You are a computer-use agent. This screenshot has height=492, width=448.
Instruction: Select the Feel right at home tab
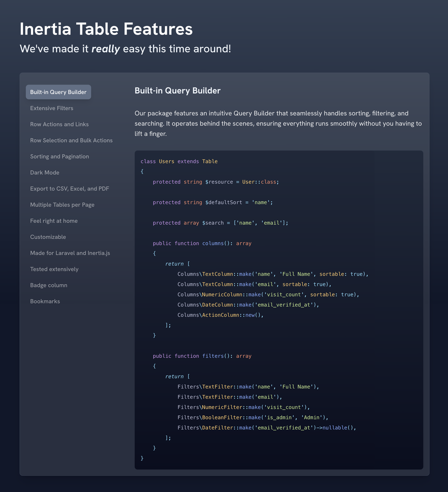point(54,221)
